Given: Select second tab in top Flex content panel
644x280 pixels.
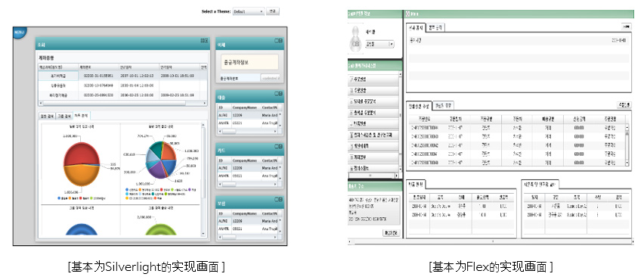Looking at the screenshot, I should [x=435, y=27].
